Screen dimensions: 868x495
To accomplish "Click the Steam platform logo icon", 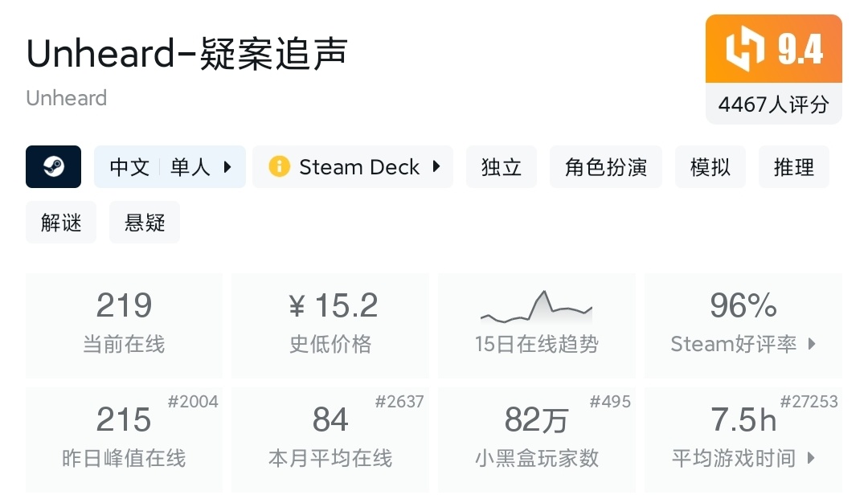I will click(53, 167).
